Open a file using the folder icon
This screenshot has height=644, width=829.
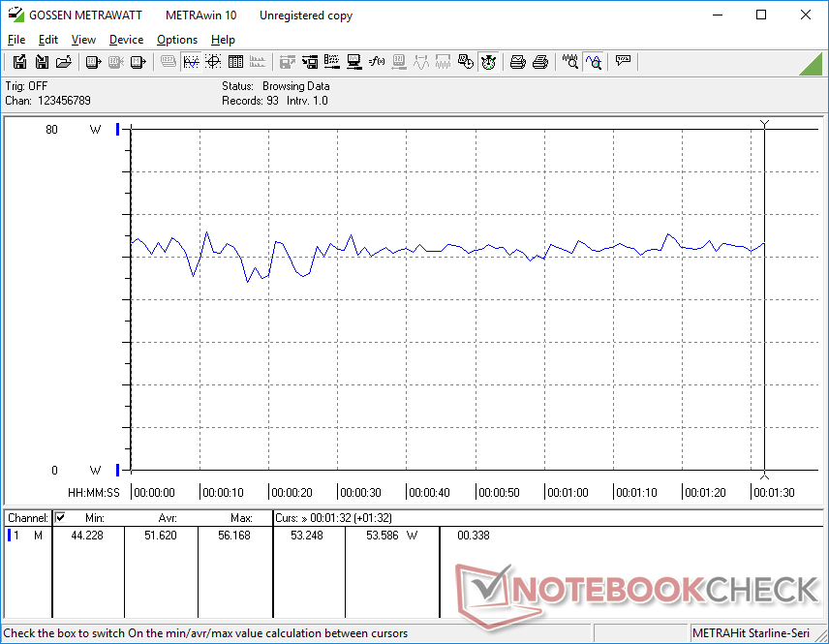coord(64,62)
